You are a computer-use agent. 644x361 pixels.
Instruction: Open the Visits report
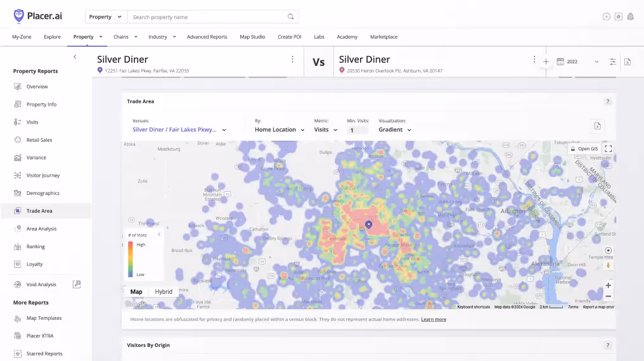pyautogui.click(x=32, y=122)
